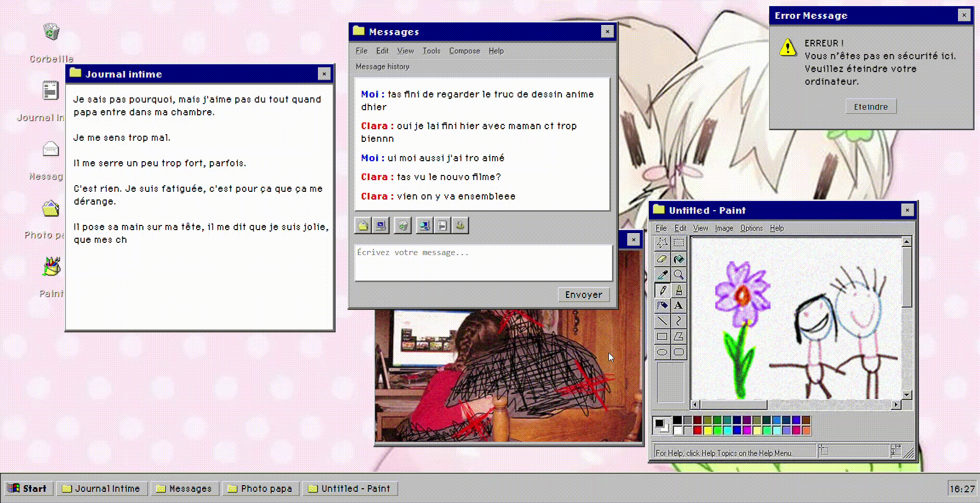Click Eteindre in the Error Message dialog
Viewport: 980px width, 503px height.
[870, 106]
